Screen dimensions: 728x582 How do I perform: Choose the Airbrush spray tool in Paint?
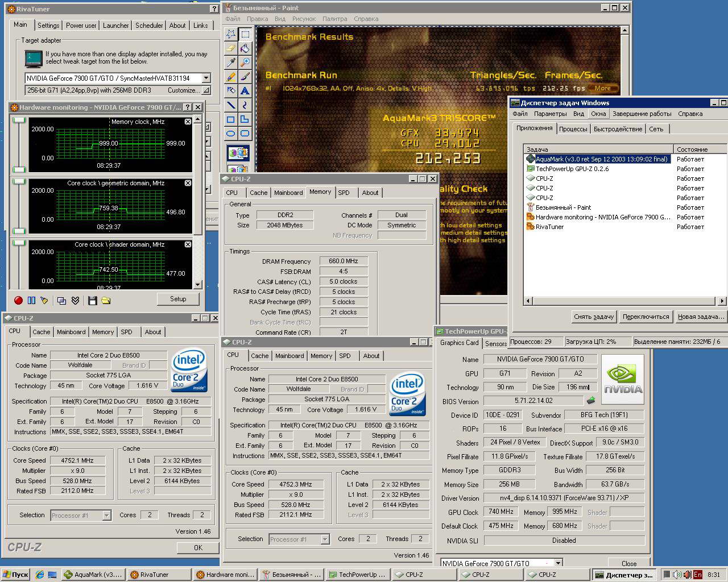(x=231, y=91)
